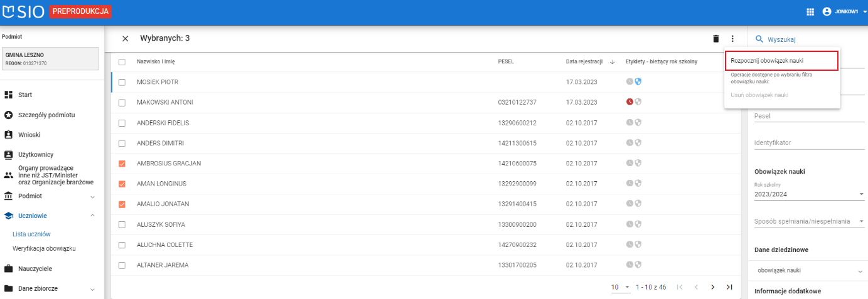Toggle the select-all checkbox in table header
This screenshot has width=868, height=299.
point(122,61)
